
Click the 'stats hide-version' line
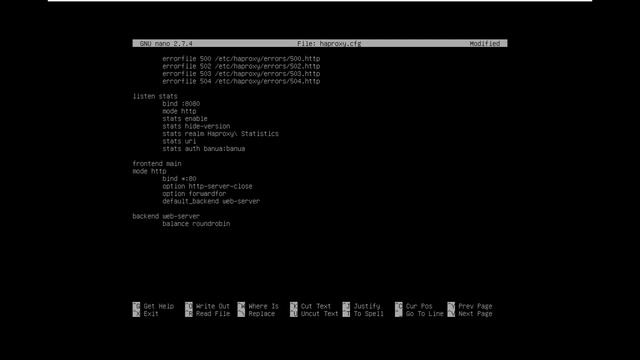[196, 126]
